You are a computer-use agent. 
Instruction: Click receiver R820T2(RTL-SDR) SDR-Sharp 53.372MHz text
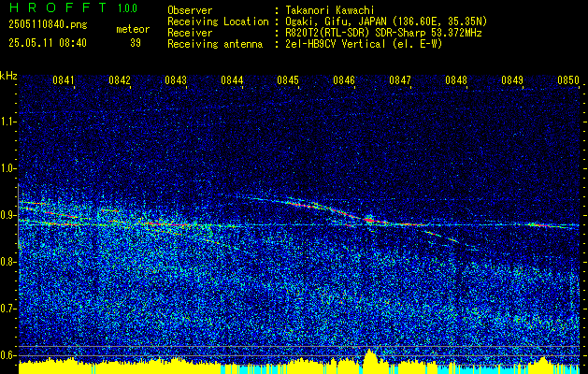[383, 33]
